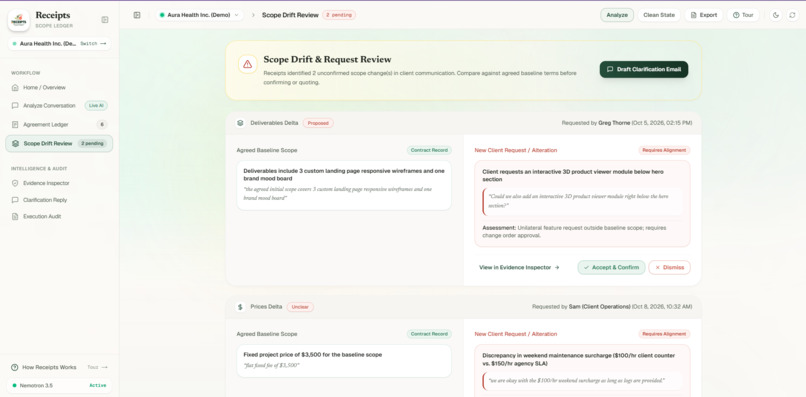Click the Greg Thorne requester name

614,123
